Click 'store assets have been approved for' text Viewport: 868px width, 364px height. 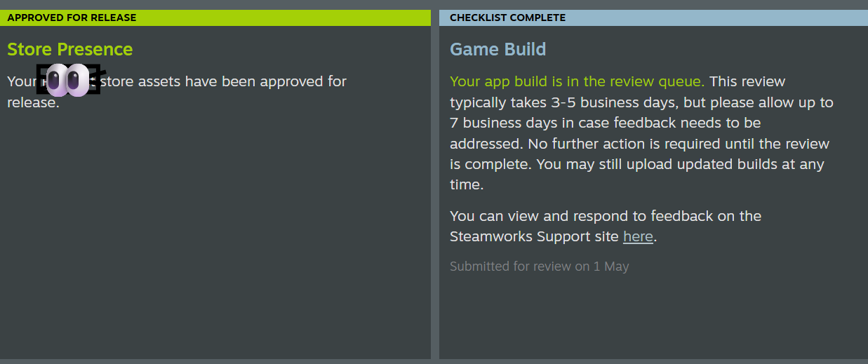tap(223, 81)
